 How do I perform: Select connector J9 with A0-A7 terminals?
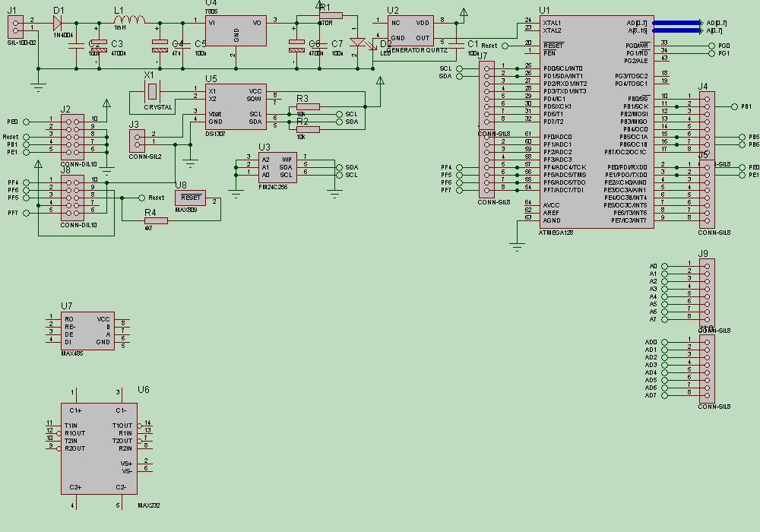click(708, 293)
